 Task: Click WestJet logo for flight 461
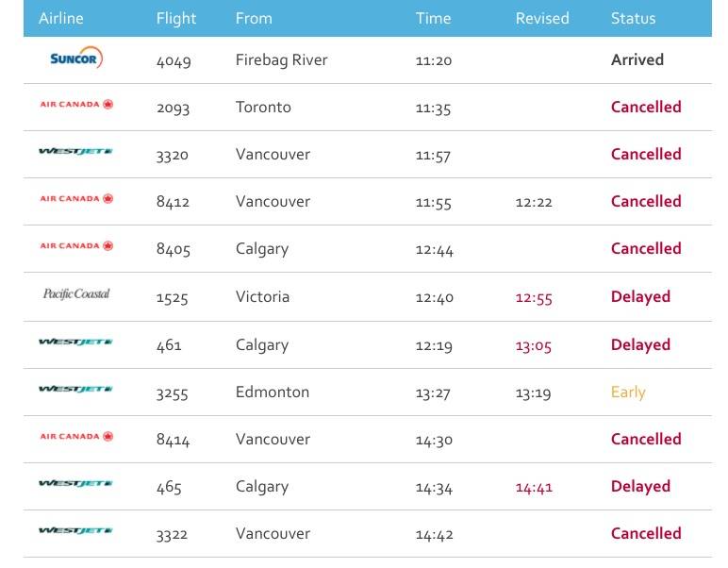pyautogui.click(x=75, y=342)
